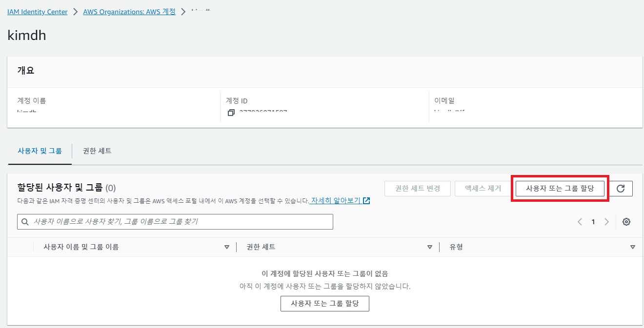Click 권한 세트 변경 button
644x328 pixels.
417,189
